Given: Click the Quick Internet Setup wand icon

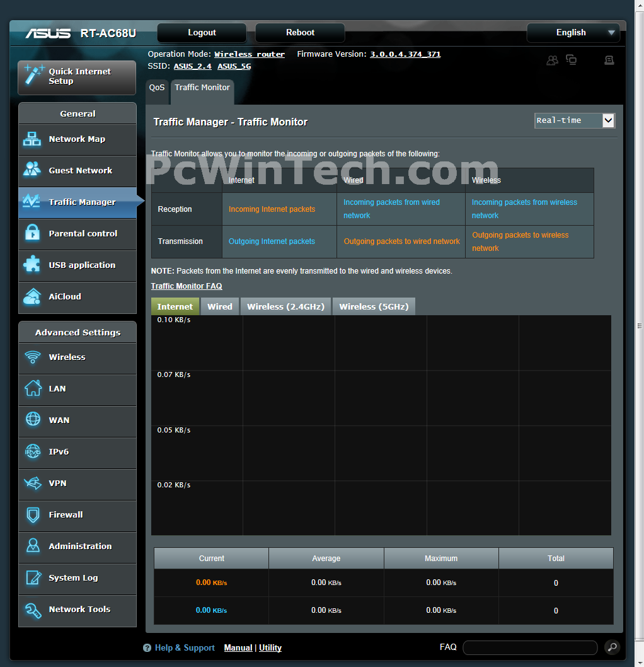Looking at the screenshot, I should [33, 75].
